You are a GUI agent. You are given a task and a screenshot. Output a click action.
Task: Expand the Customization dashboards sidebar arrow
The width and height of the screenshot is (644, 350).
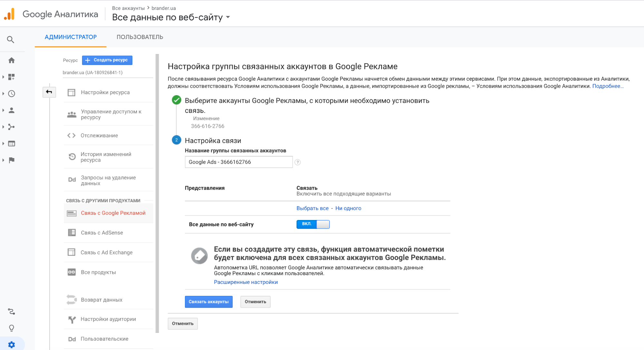tap(3, 77)
